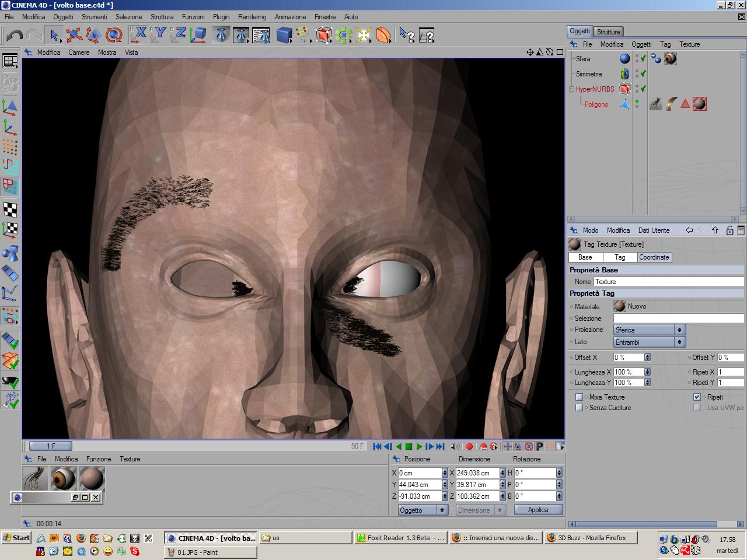Add a cube primitive object from the toolbar
The width and height of the screenshot is (747, 560).
pyautogui.click(x=284, y=36)
